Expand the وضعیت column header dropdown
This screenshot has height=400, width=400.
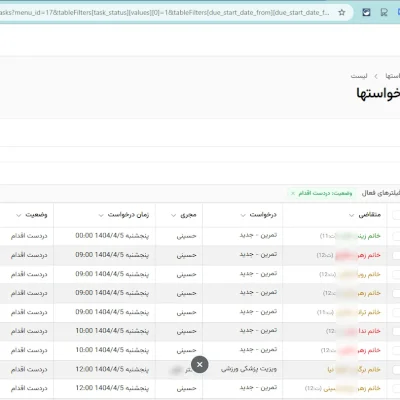point(19,215)
